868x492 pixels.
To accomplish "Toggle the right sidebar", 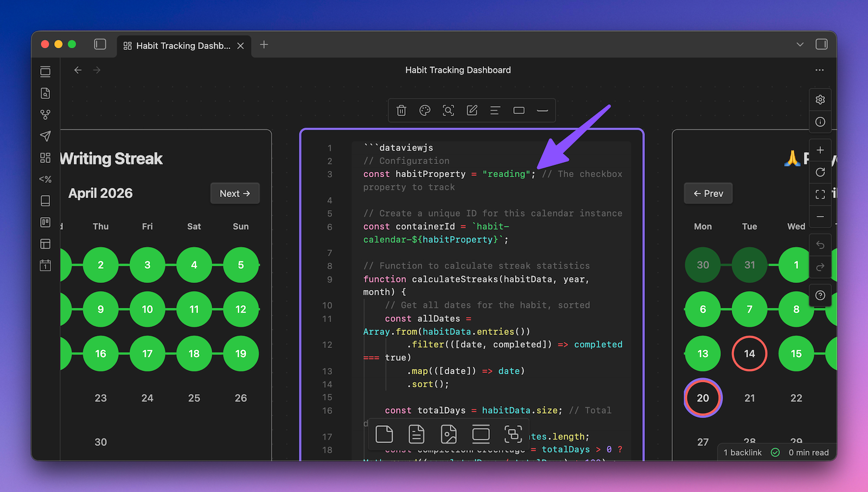I will pyautogui.click(x=821, y=45).
